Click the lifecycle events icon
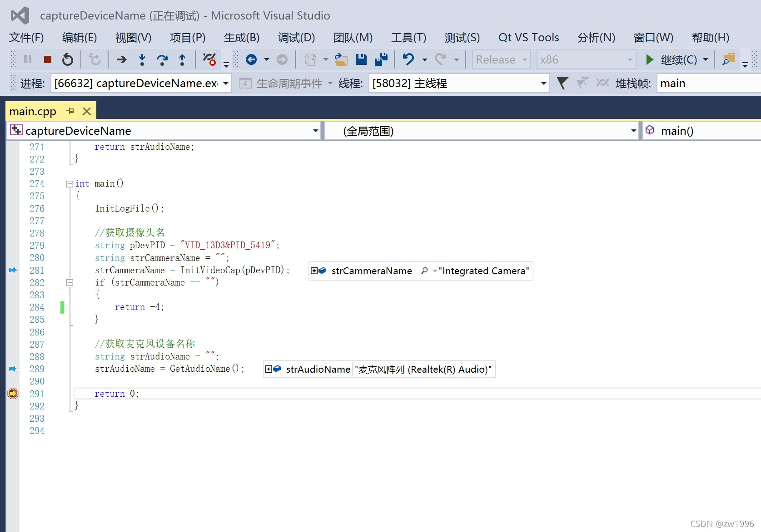 (x=246, y=83)
